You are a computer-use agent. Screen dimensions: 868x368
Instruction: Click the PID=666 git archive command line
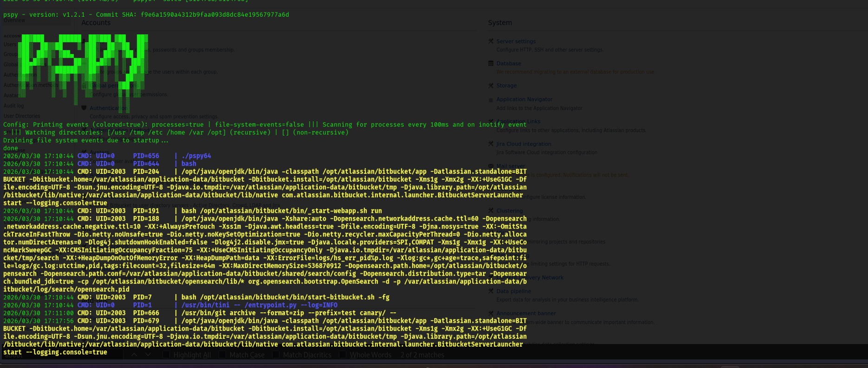coord(200,313)
